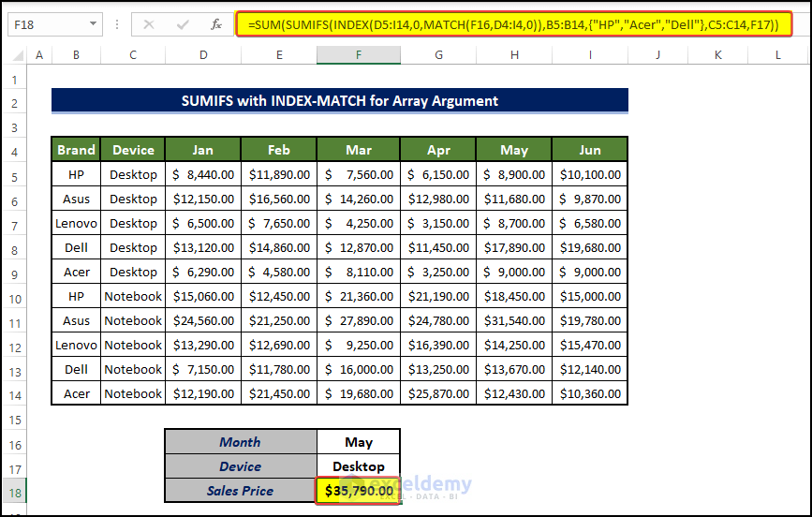Select the column L header
Screen dimensions: 812x517
tap(778, 56)
